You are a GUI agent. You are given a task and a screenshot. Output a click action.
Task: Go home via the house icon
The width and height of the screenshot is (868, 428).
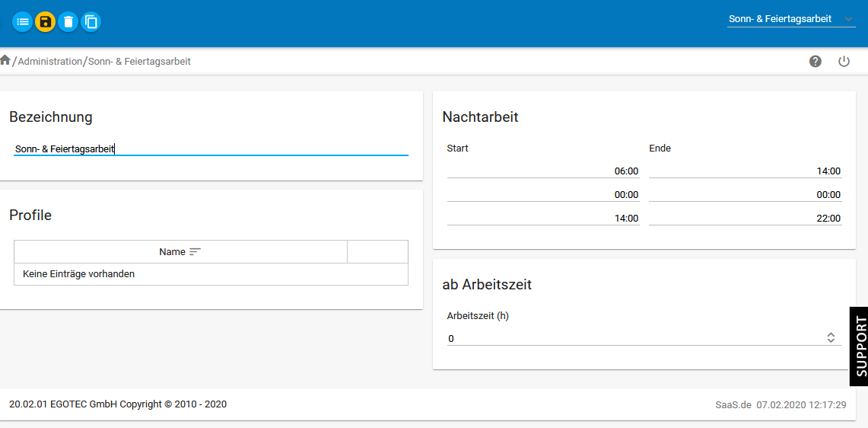5,60
